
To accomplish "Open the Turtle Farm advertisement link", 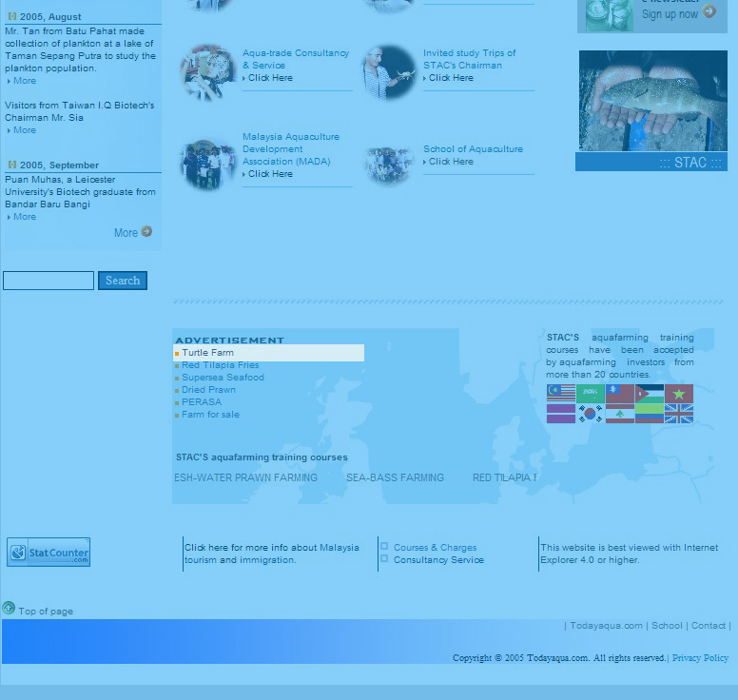I will [207, 353].
